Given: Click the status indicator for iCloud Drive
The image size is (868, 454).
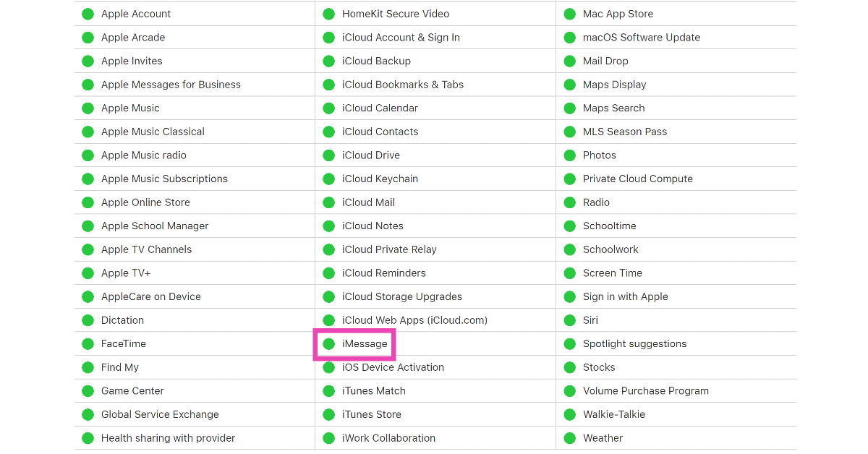Looking at the screenshot, I should pyautogui.click(x=328, y=155).
